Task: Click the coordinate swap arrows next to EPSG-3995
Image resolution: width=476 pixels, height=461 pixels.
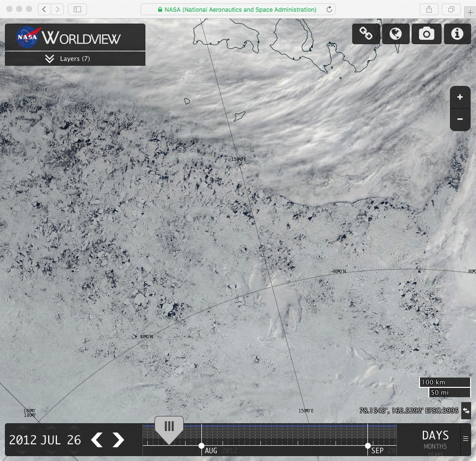Action: click(466, 410)
